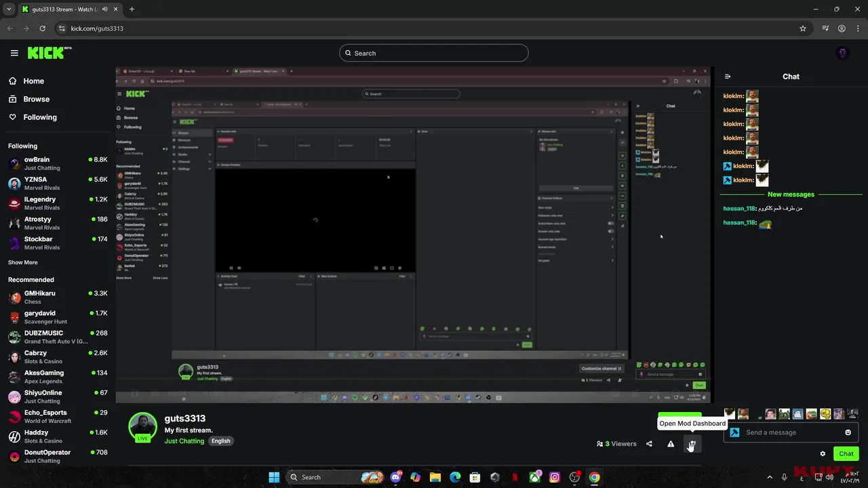Open Chrome profile icon
The width and height of the screenshot is (868, 488).
842,28
